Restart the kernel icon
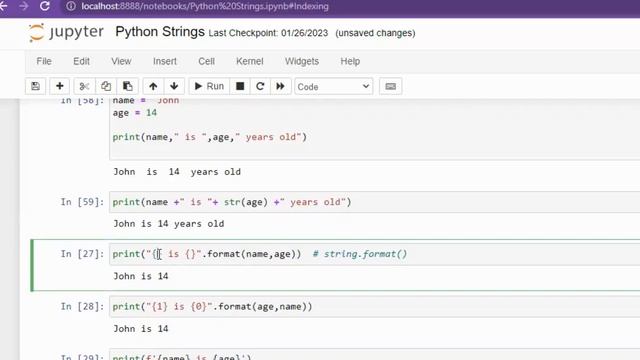The height and width of the screenshot is (360, 640). coord(260,86)
